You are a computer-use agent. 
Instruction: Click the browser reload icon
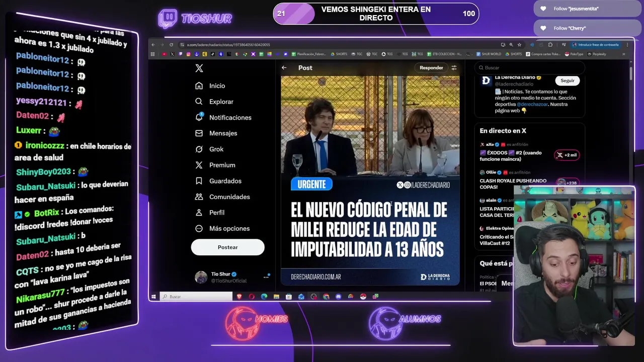(x=171, y=45)
